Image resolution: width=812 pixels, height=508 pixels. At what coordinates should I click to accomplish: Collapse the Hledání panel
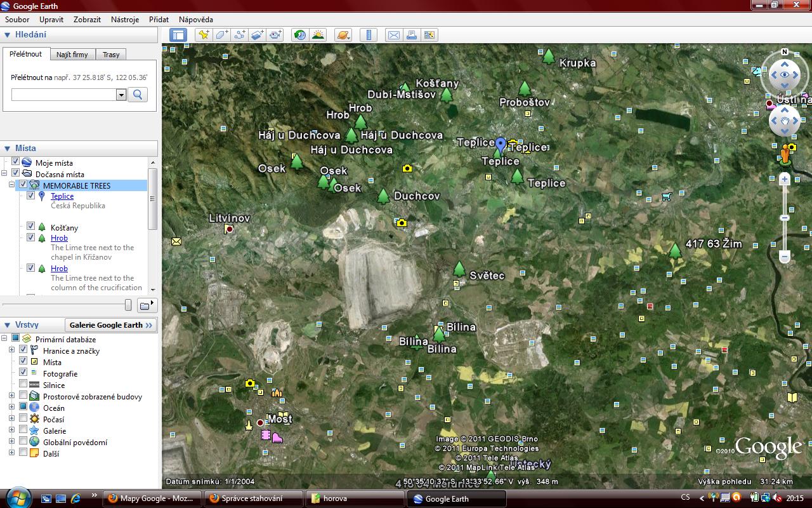click(8, 35)
